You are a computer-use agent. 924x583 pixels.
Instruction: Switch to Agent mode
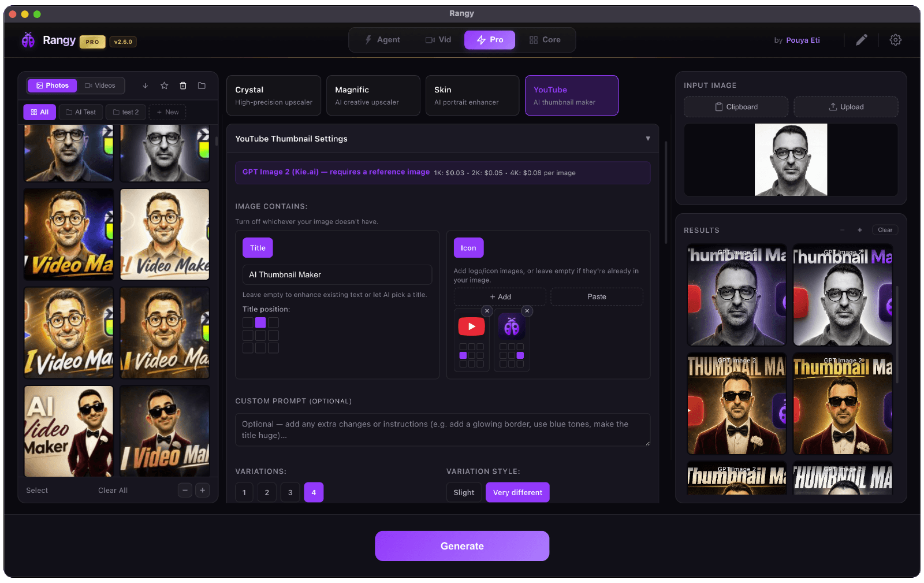(382, 40)
